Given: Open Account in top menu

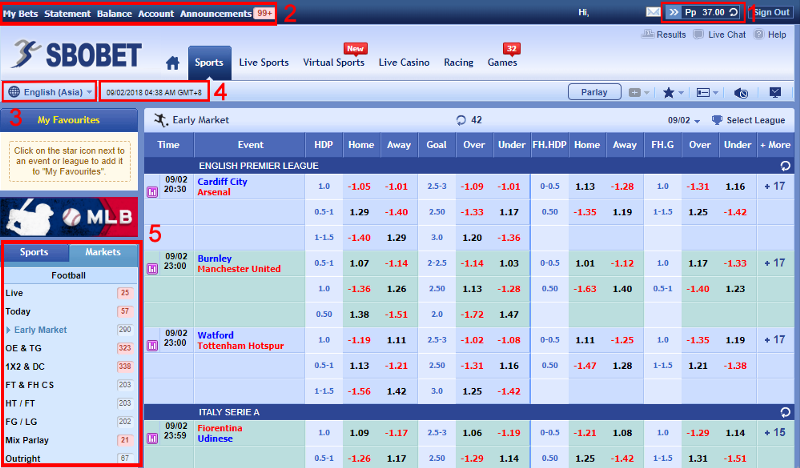Looking at the screenshot, I should point(156,14).
